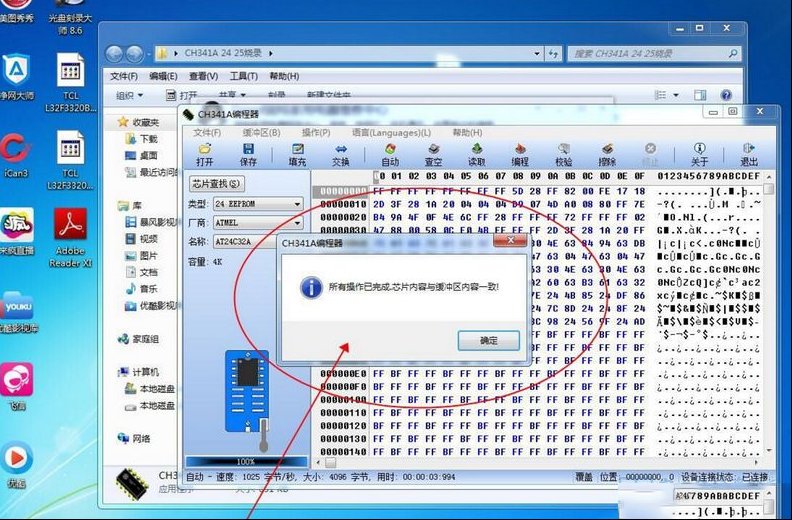Open 文件(F) menu in CH341A programmer
The width and height of the screenshot is (792, 520).
point(207,132)
